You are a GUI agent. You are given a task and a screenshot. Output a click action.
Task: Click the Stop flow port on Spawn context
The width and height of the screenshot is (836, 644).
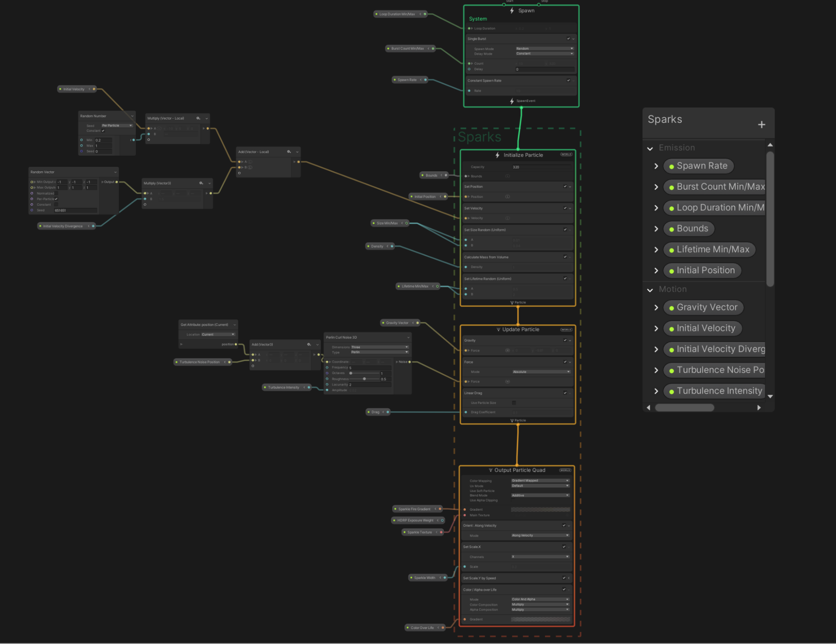(x=539, y=5)
